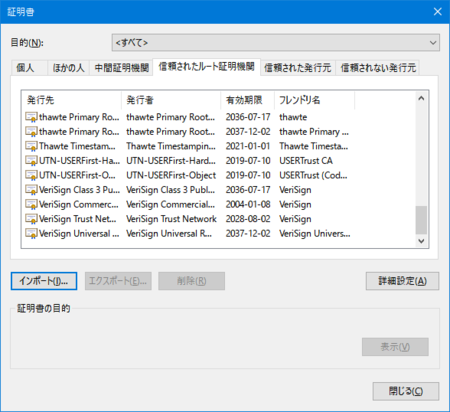Click 'UTN-USERFirst-Object' issuer text
Screen dimensions: 450x412
coord(171,175)
